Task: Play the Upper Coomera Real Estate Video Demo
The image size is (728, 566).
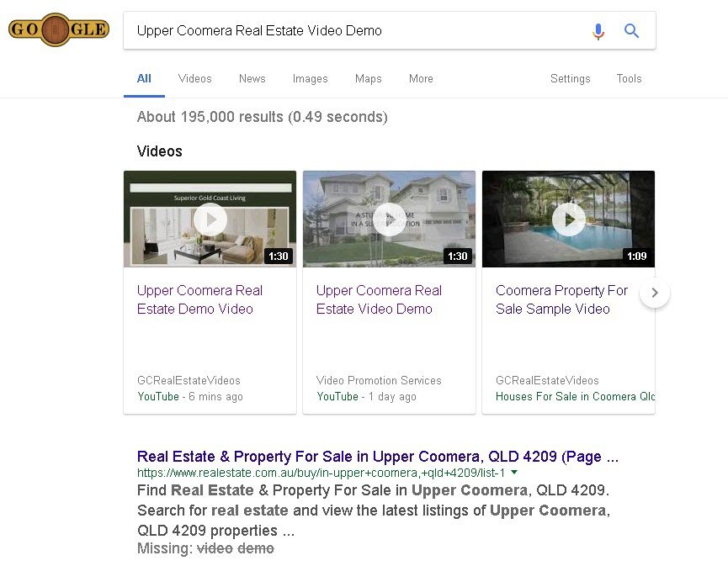Action: pos(389,219)
